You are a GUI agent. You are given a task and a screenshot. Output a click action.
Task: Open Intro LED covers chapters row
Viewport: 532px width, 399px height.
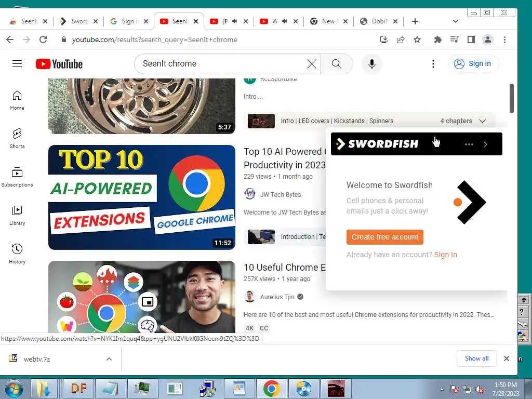pos(369,121)
